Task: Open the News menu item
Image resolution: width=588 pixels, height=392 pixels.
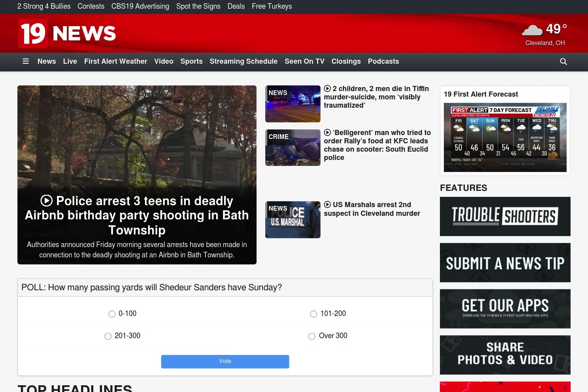Action: pyautogui.click(x=47, y=61)
